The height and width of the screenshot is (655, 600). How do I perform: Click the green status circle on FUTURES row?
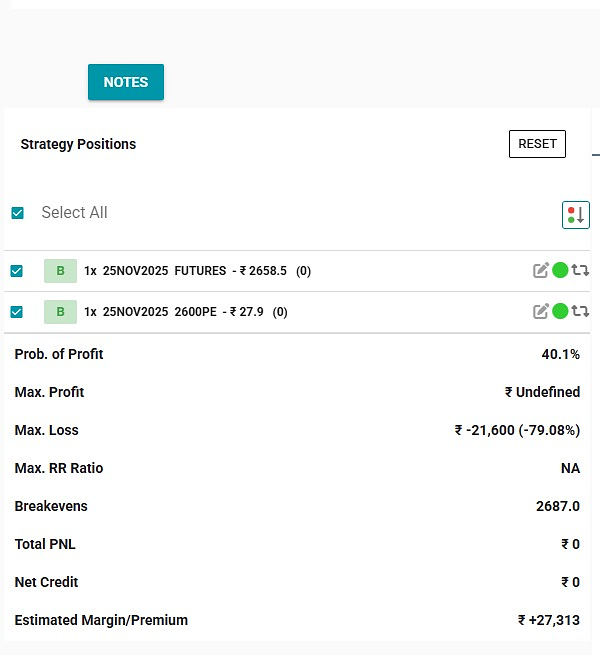point(560,270)
